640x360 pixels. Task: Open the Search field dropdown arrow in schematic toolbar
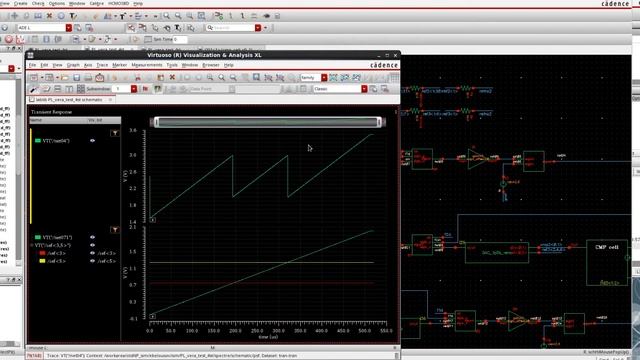coord(258,28)
